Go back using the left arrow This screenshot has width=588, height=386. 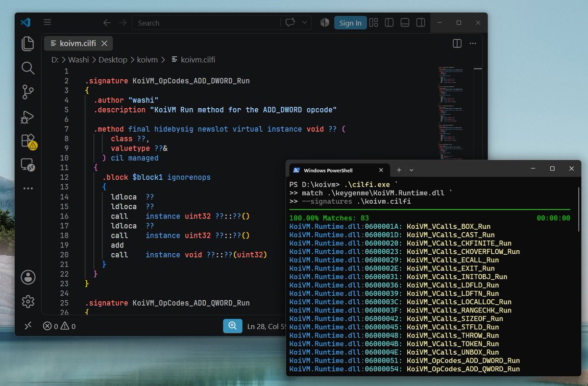tap(107, 23)
